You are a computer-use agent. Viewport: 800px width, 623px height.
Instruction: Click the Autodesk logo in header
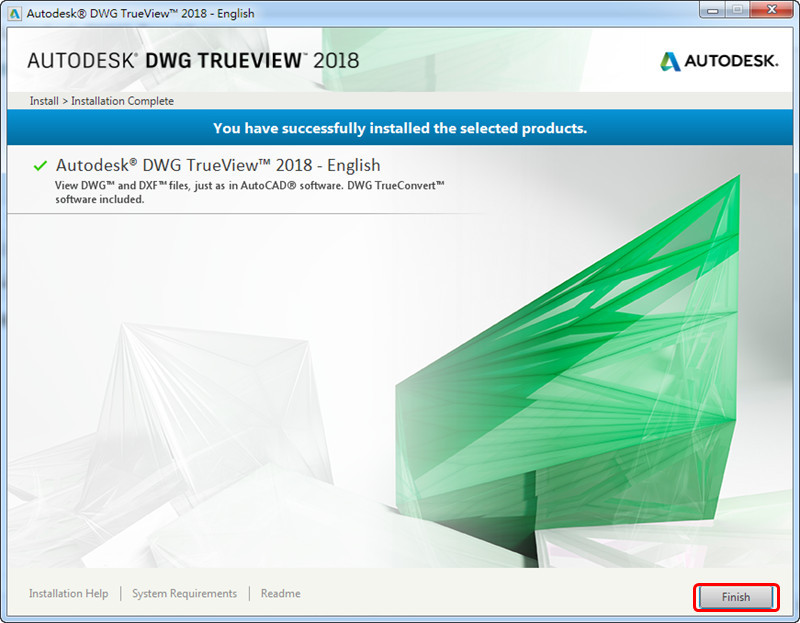(719, 61)
